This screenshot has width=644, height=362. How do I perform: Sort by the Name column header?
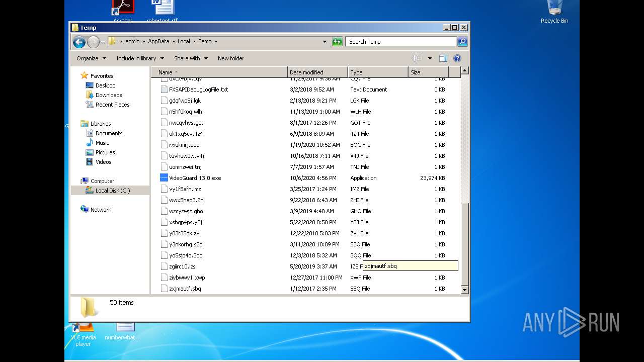pyautogui.click(x=219, y=72)
